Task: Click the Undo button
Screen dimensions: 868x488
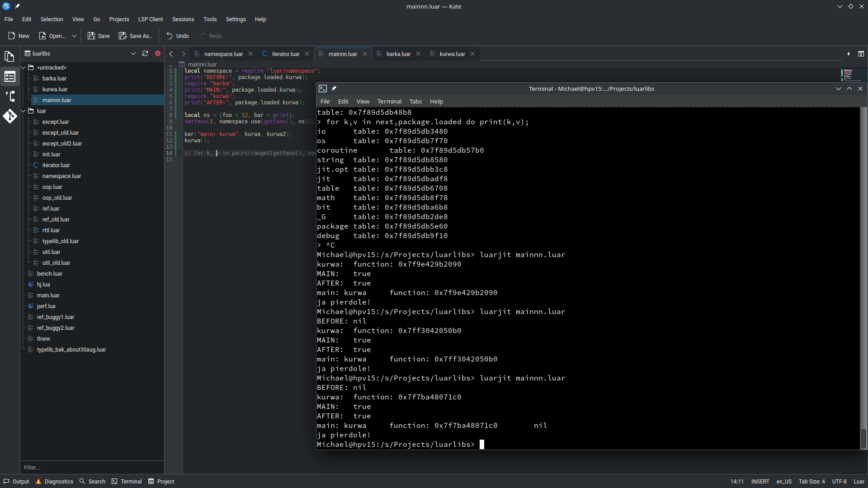Action: coord(178,36)
